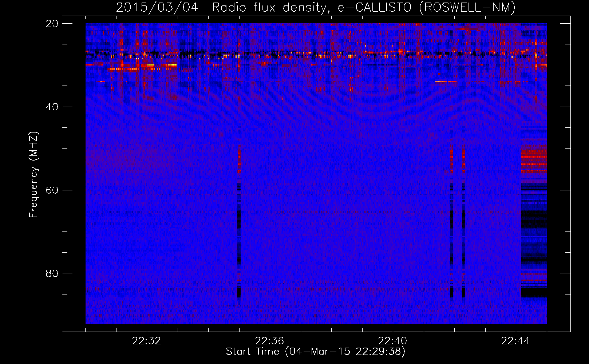The image size is (589, 364).
Task: Click the frequency tick label 80
Action: pos(52,273)
